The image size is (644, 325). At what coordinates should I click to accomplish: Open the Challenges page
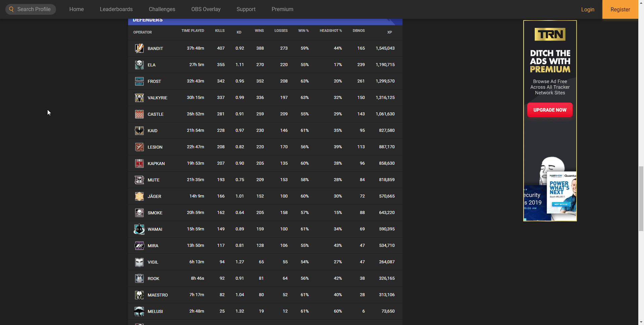[162, 9]
